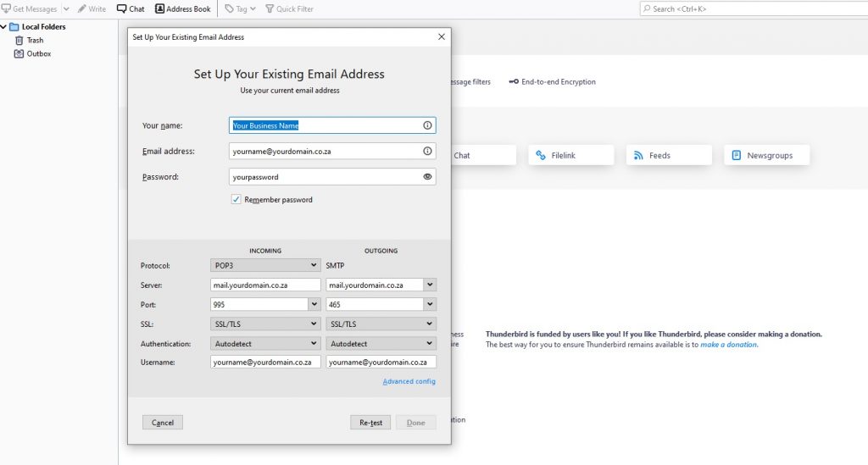Click the Search Ctrl+K field

[x=754, y=8]
